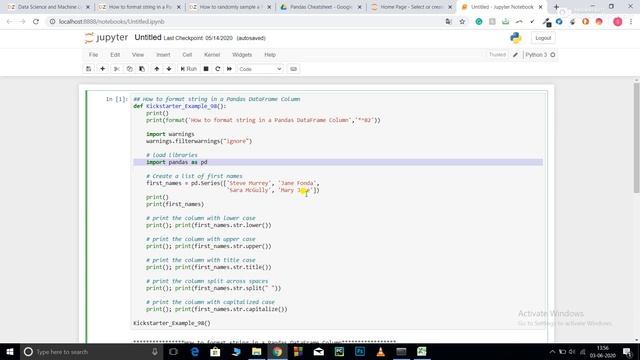This screenshot has height=360, width=640.
Task: Click the Python logo in header
Action: click(x=516, y=38)
